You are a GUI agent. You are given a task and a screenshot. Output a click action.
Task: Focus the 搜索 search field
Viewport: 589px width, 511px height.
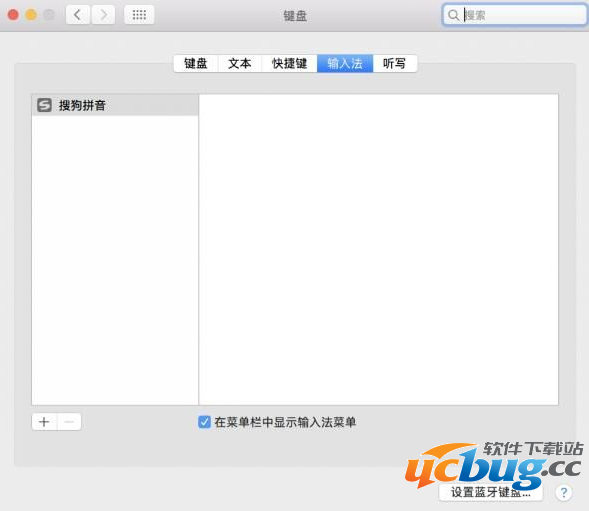pyautogui.click(x=515, y=15)
